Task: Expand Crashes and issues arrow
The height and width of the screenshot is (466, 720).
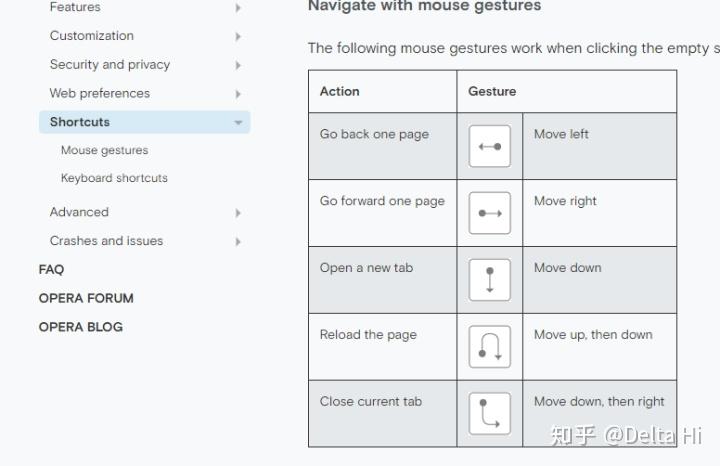Action: [x=238, y=241]
